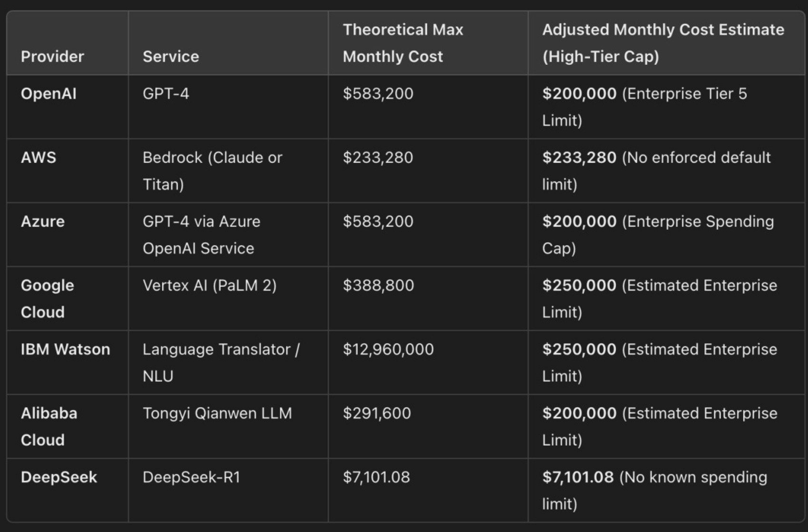Screen dimensions: 808x532
Task: Click the Vertex AI (PaLM 2) cell
Action: pyautogui.click(x=209, y=285)
